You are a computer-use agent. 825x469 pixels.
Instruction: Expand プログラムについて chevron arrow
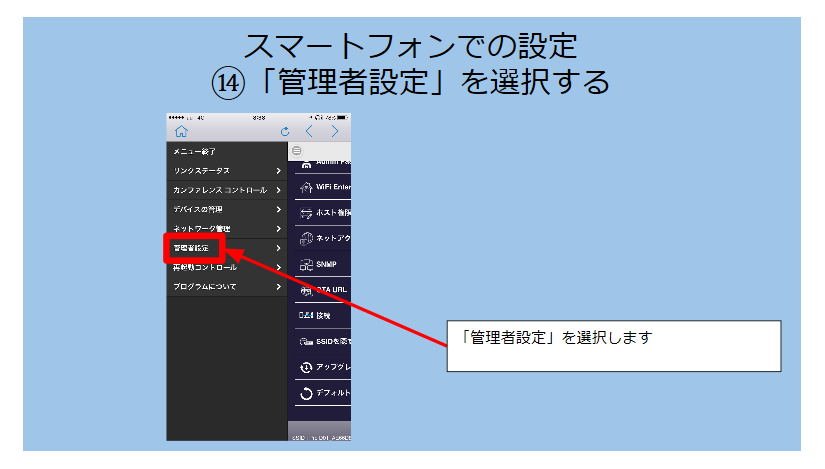tap(278, 287)
